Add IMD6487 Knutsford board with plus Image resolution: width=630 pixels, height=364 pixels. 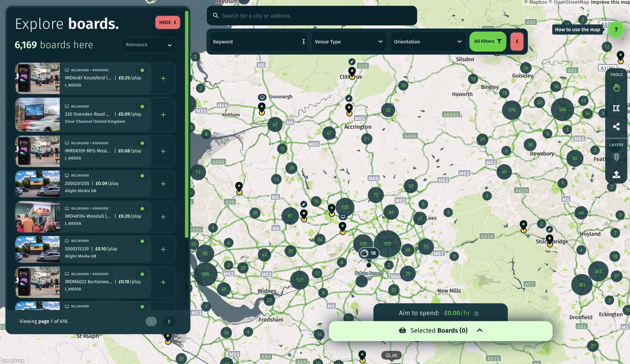click(x=163, y=78)
